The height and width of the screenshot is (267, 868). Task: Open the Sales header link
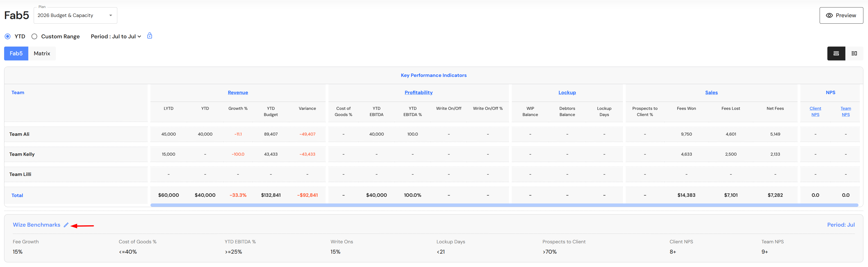(711, 92)
